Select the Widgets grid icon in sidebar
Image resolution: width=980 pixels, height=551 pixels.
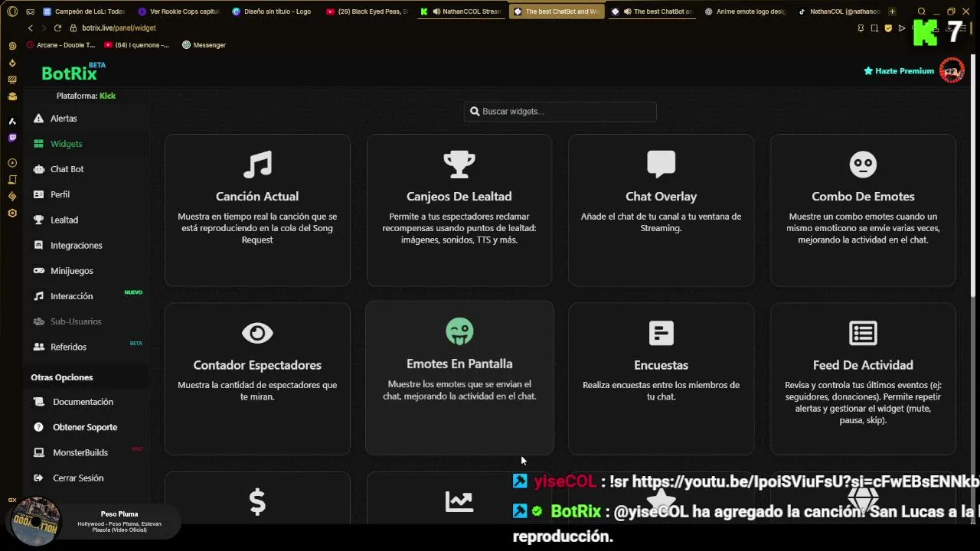point(38,144)
